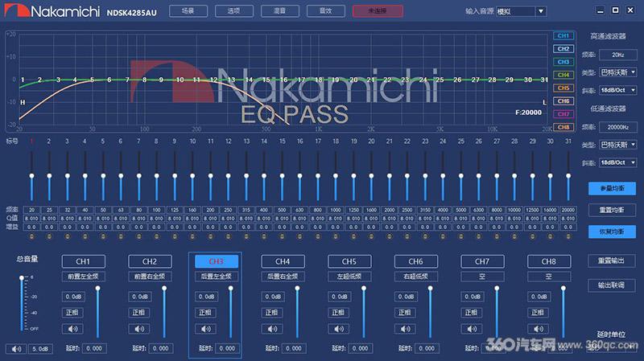This screenshot has width=644, height=361.
Task: Mute the CH6 output with its speaker icon
Action: [406, 329]
